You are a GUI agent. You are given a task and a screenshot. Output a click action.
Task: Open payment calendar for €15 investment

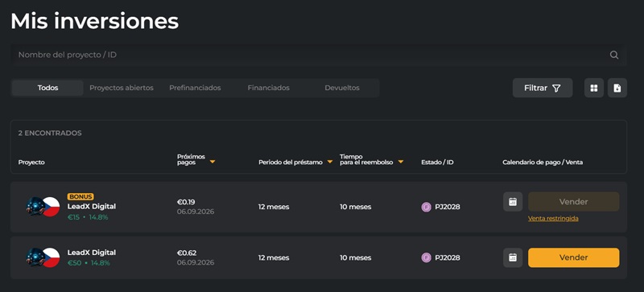click(x=513, y=202)
